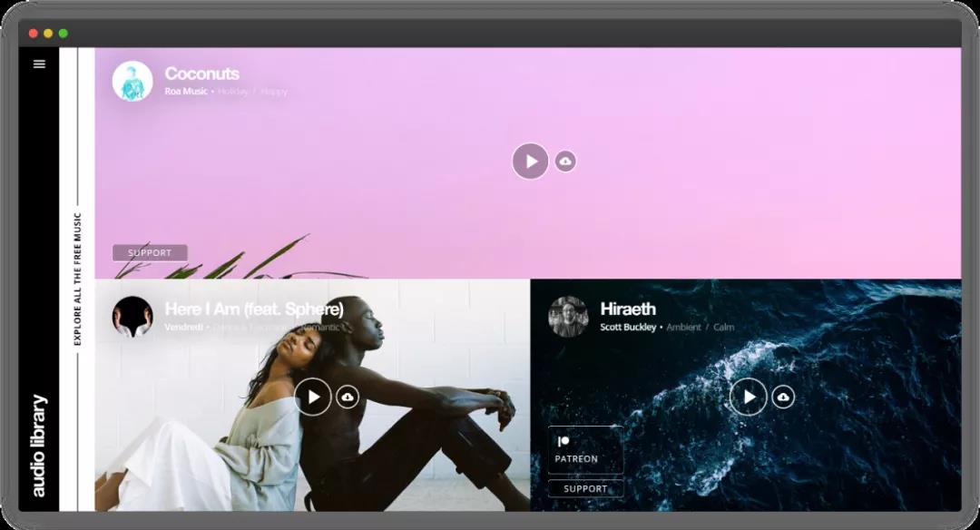Open Roa Music artist avatar
Screen dimensions: 980x530
[x=132, y=81]
